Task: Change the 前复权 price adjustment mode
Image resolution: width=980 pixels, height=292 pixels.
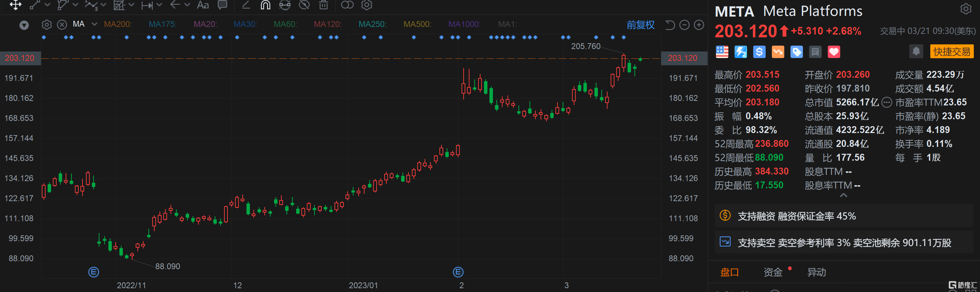Action: tap(641, 25)
